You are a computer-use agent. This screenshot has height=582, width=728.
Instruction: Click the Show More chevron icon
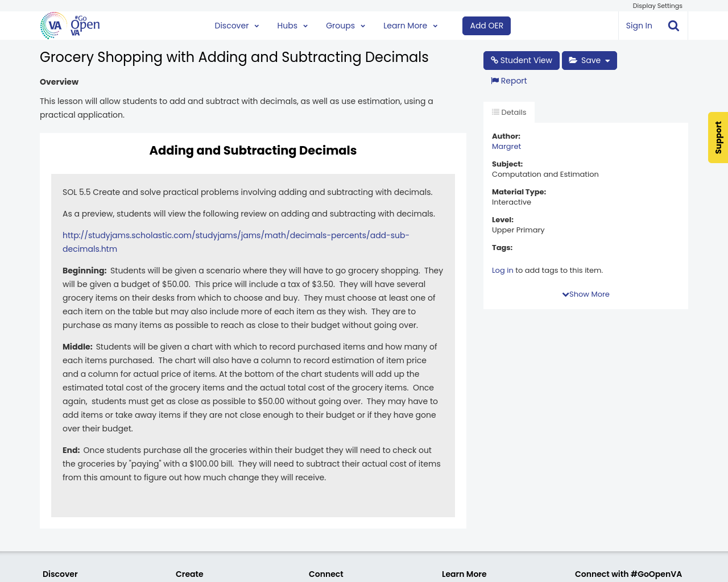coord(565,294)
